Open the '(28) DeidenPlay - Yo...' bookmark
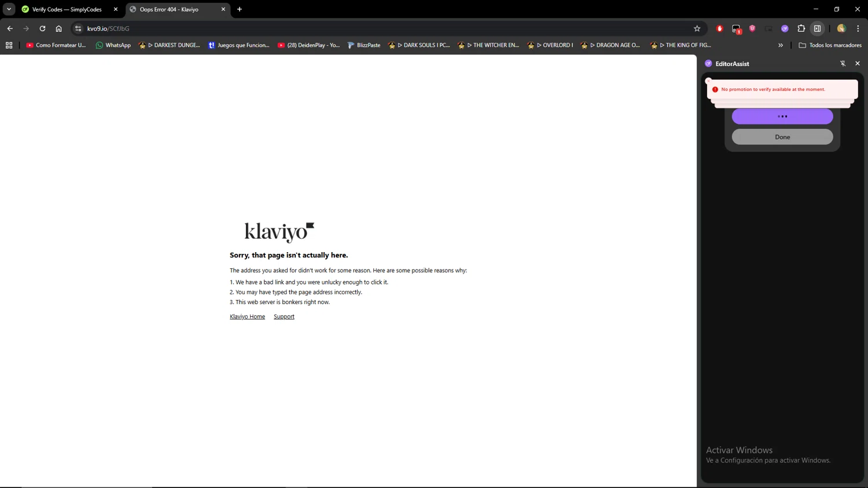The image size is (868, 488). (x=308, y=45)
